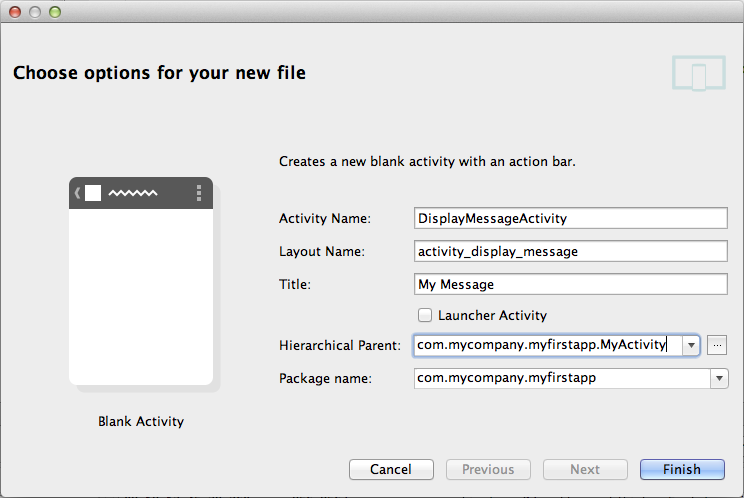
Task: Open the Package name dropdown arrow
Action: pos(718,378)
